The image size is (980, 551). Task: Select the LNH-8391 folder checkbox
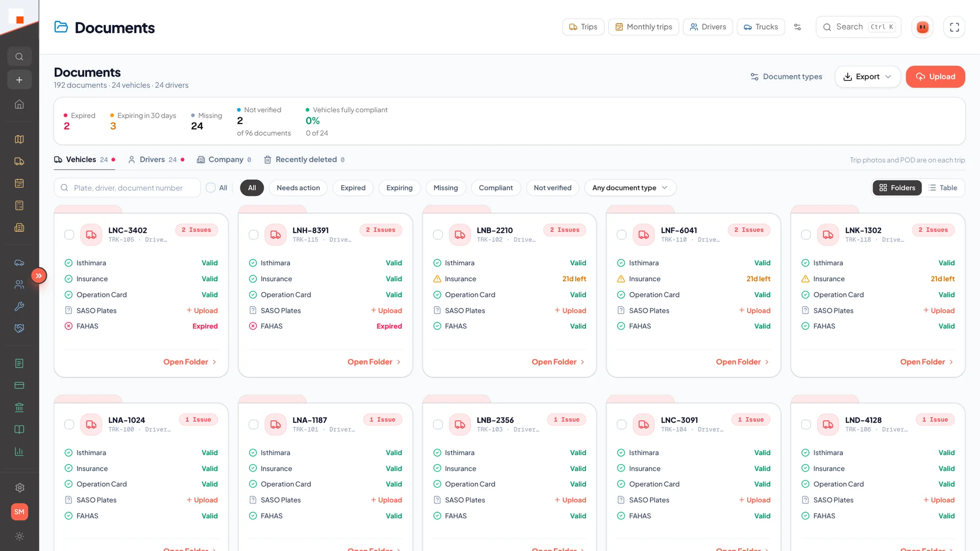point(254,235)
